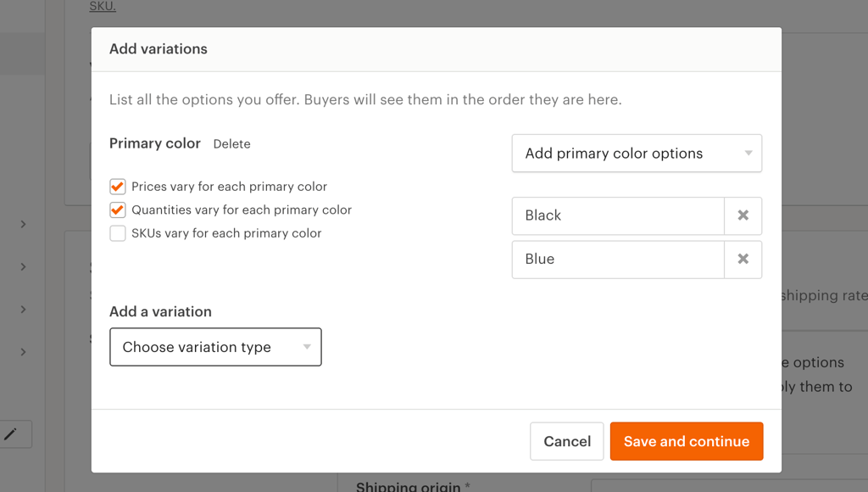Open Choose variation type dropdown

[x=215, y=347]
